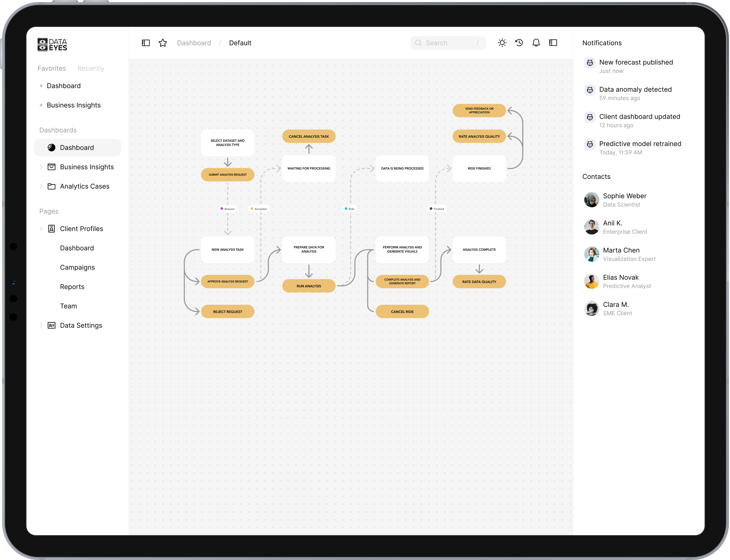This screenshot has width=730, height=560.
Task: Toggle light/dark theme sun icon
Action: [502, 43]
